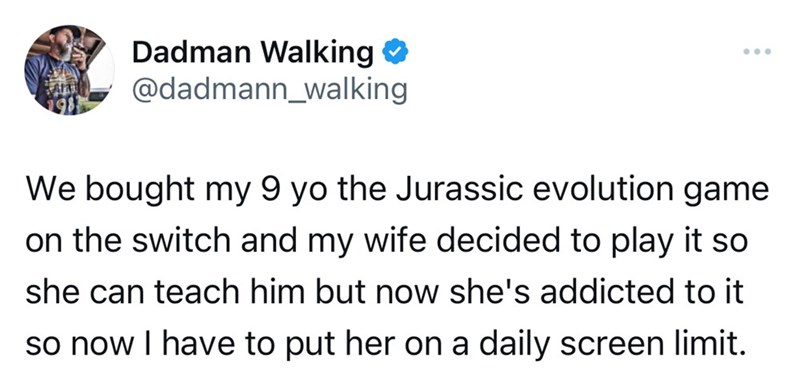Click the Dadman Walking display name

(253, 53)
